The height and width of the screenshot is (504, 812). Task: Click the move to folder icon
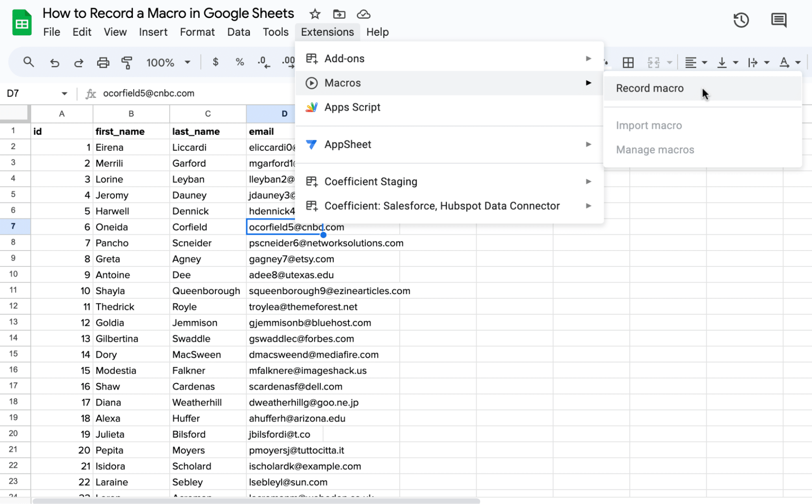coord(339,14)
